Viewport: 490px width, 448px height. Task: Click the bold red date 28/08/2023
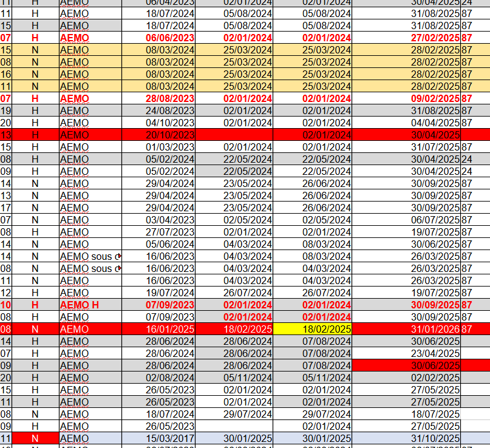coord(170,98)
